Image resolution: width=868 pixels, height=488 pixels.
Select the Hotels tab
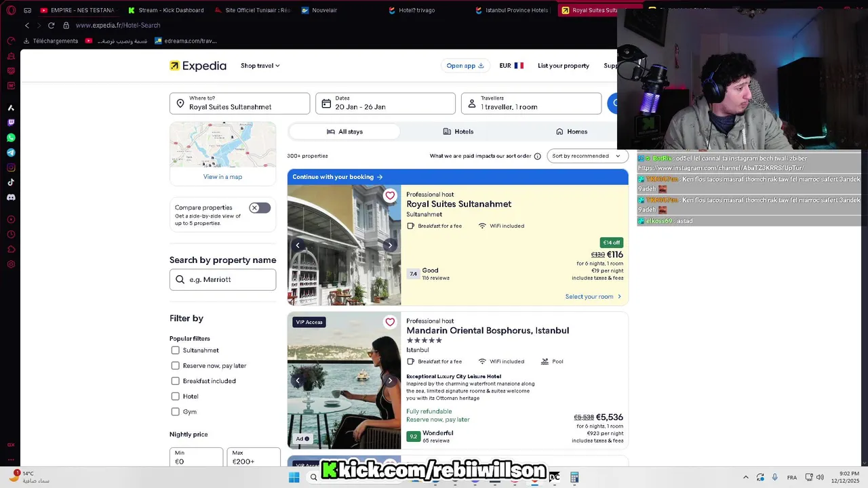pyautogui.click(x=458, y=131)
